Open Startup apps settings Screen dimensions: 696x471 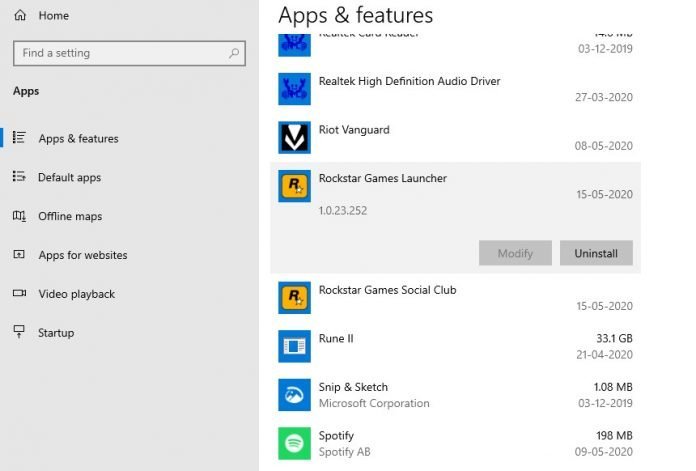pos(56,332)
